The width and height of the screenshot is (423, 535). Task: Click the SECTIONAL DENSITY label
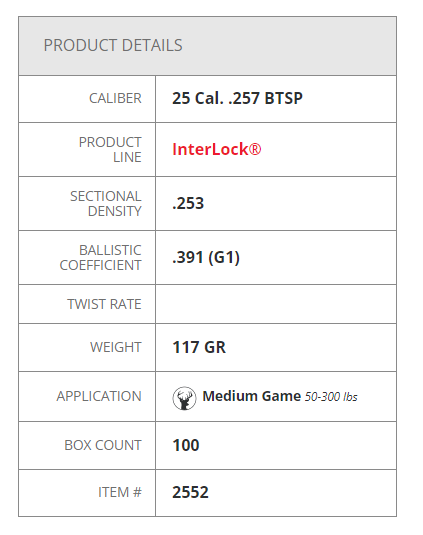[106, 204]
